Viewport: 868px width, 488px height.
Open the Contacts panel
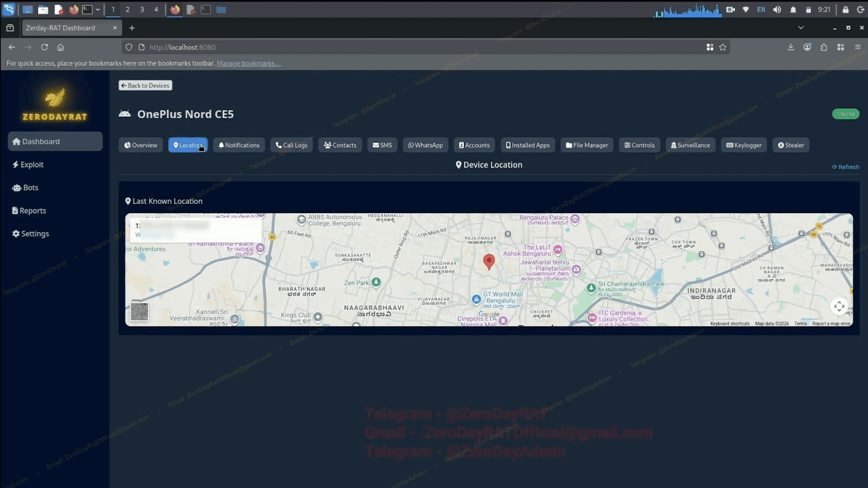pyautogui.click(x=340, y=145)
